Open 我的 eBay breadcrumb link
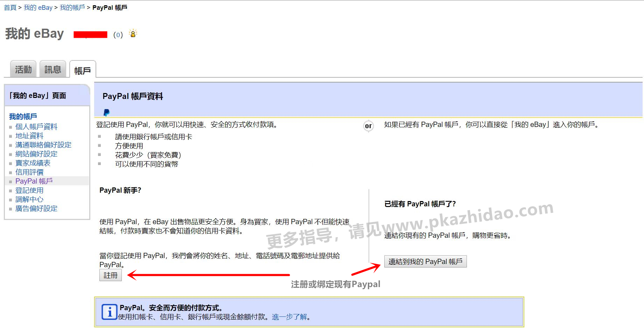Image resolution: width=644 pixels, height=328 pixels. tap(38, 8)
